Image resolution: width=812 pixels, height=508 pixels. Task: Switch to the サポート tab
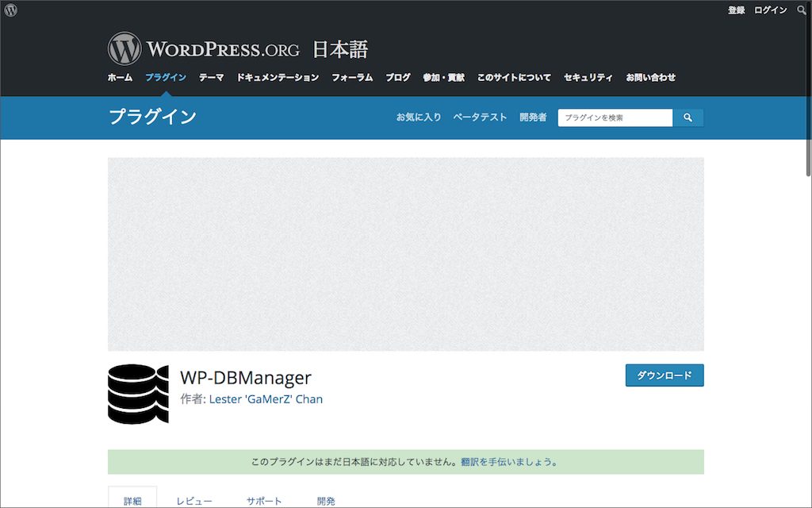[264, 501]
